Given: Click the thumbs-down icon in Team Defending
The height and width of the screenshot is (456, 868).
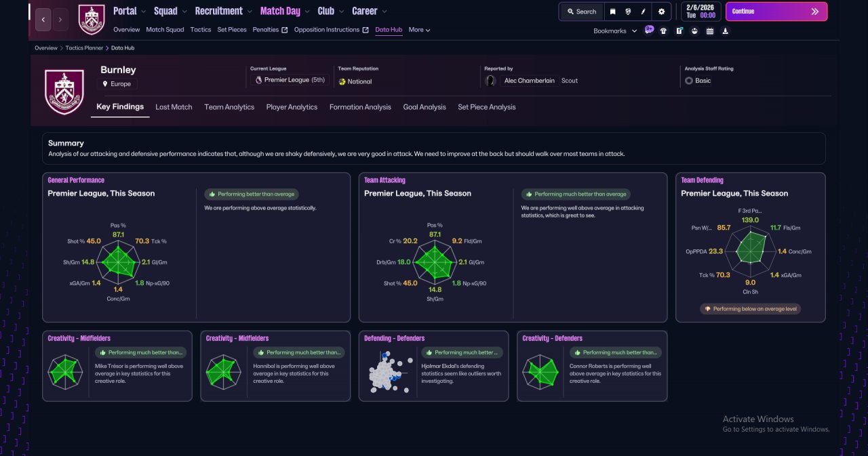Looking at the screenshot, I should tap(708, 309).
